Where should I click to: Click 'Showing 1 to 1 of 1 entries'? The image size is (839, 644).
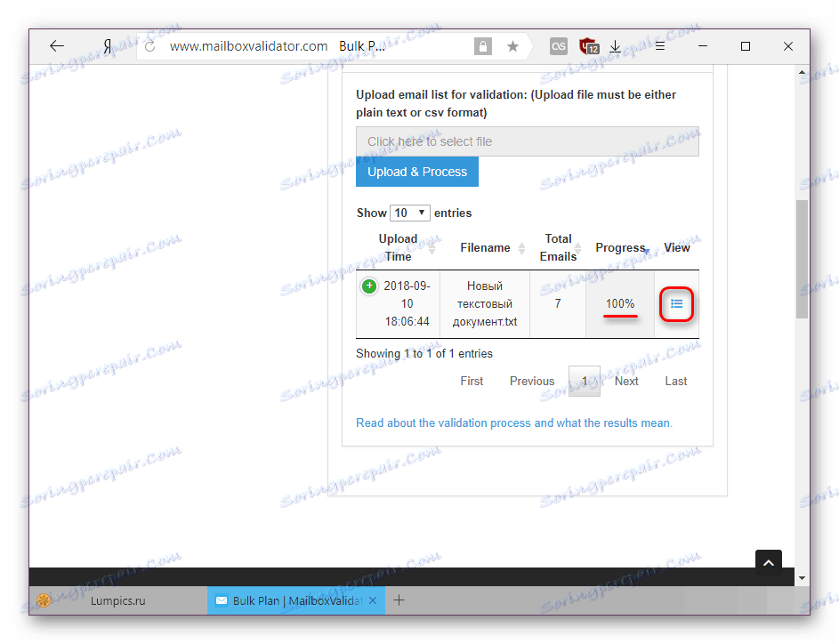pyautogui.click(x=424, y=353)
